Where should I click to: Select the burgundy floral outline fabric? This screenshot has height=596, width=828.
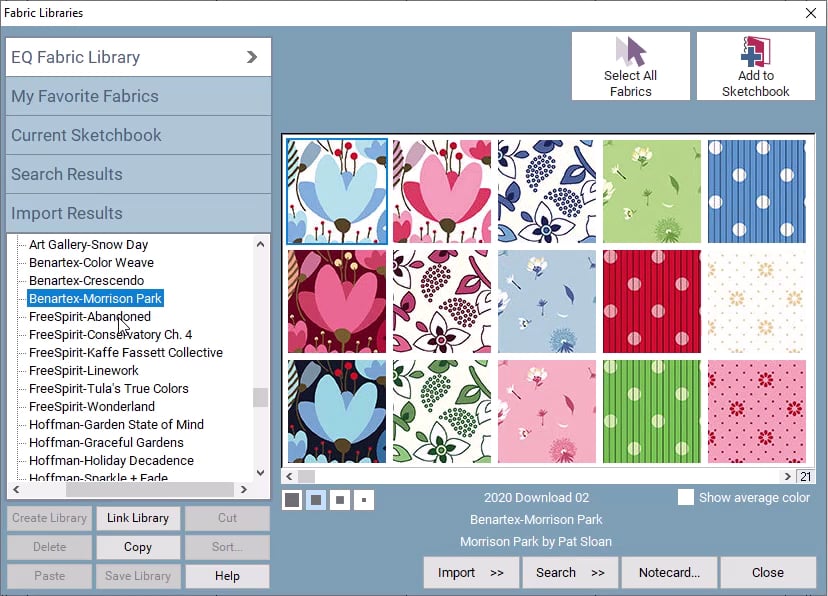pos(442,301)
